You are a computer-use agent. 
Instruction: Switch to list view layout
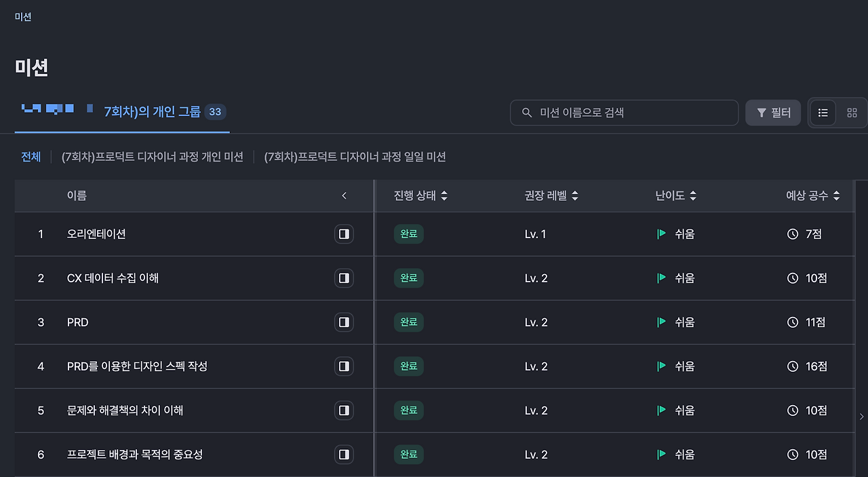click(823, 113)
